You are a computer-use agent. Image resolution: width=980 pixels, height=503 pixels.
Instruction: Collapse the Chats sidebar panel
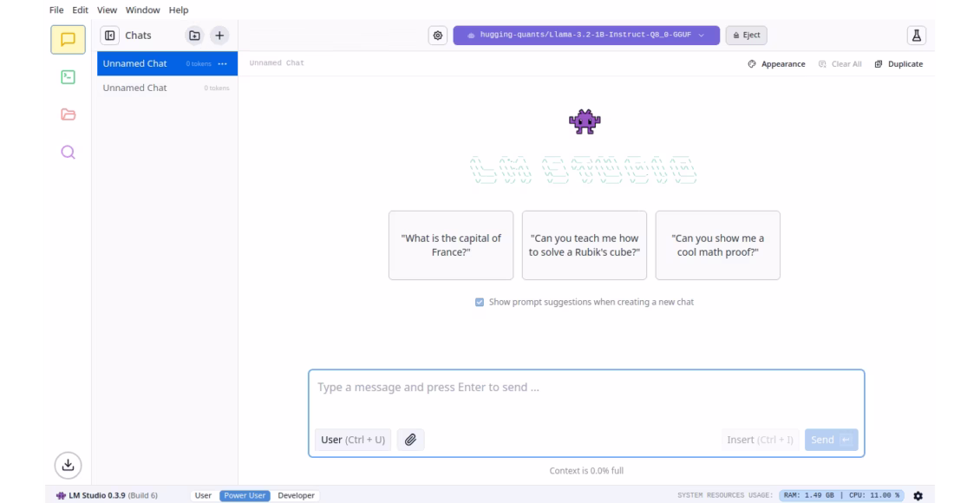(110, 36)
